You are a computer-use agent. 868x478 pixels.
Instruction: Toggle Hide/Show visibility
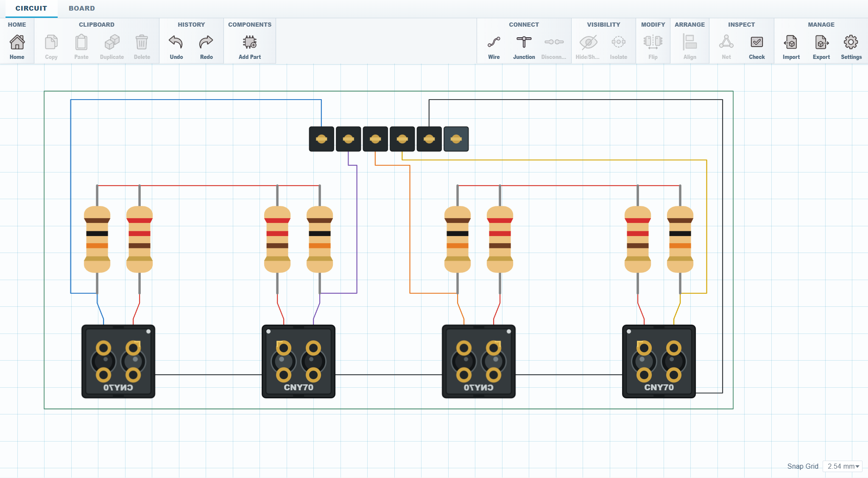(588, 42)
